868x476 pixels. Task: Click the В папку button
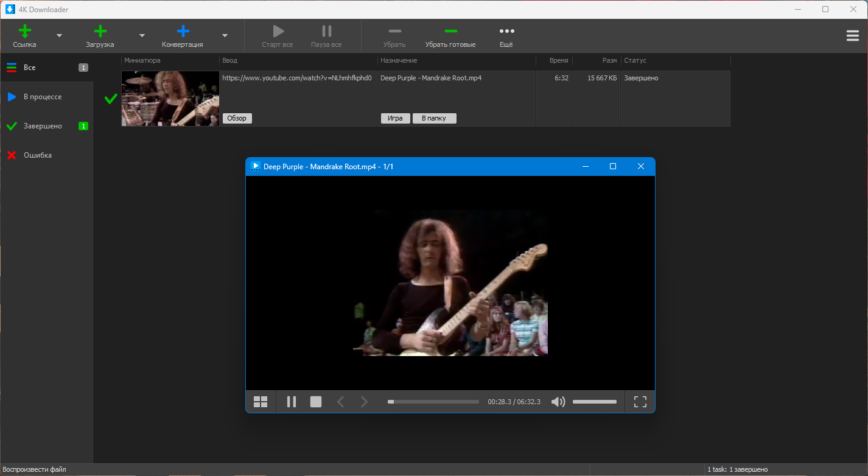click(434, 118)
